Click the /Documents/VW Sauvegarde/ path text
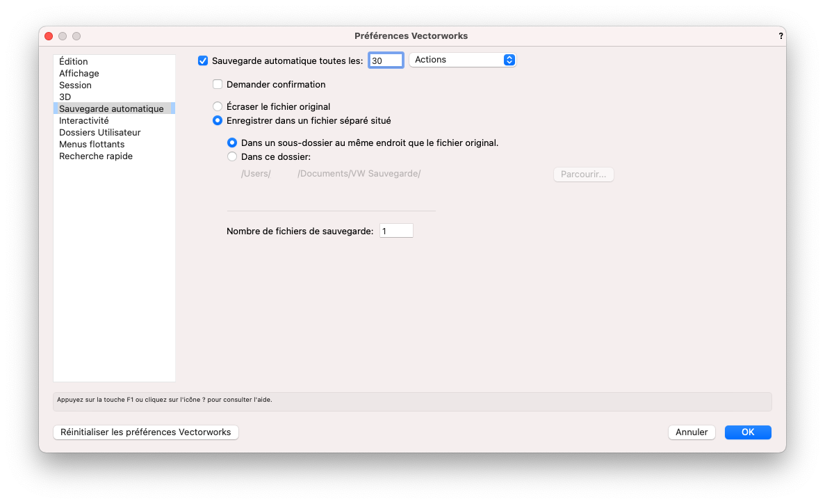Image resolution: width=825 pixels, height=504 pixels. coord(359,174)
